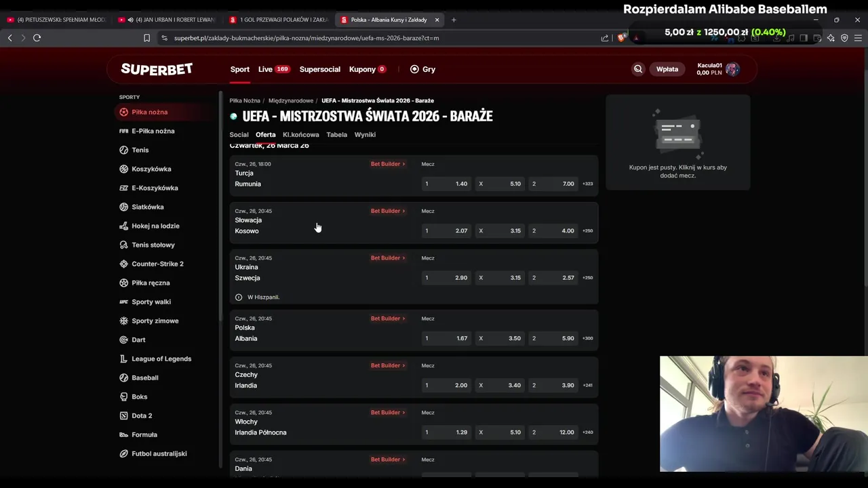868x488 pixels.
Task: Reload the browser page
Action: [x=37, y=38]
